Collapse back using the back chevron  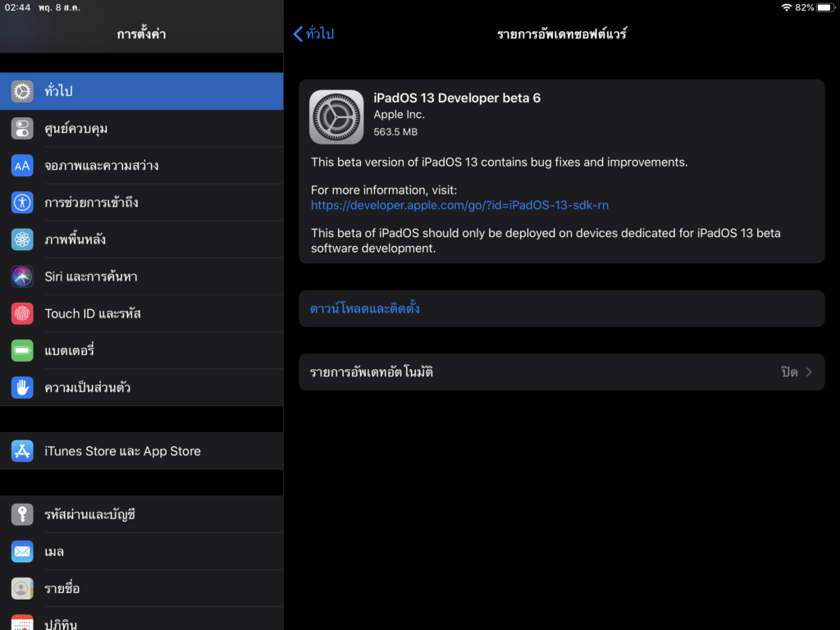(299, 34)
